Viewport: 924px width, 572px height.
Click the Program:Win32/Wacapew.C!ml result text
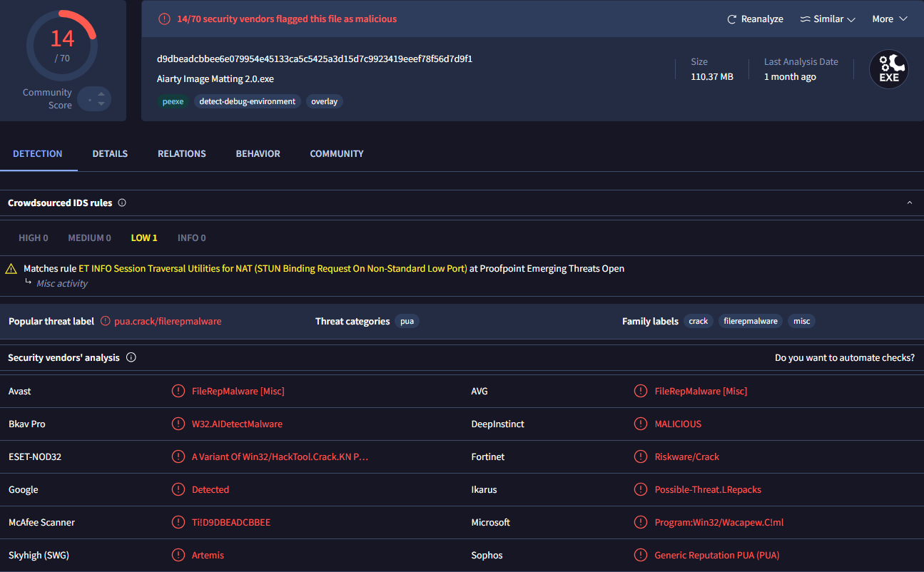pos(719,522)
